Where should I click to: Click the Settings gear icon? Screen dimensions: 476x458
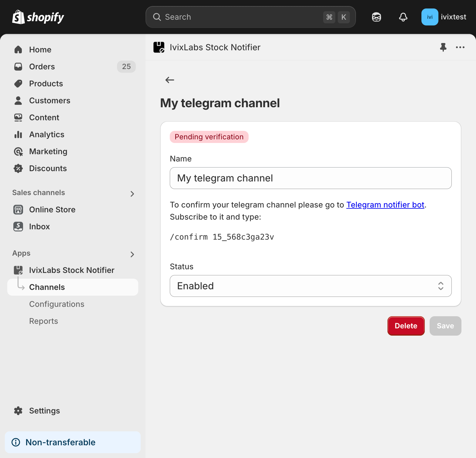point(18,411)
